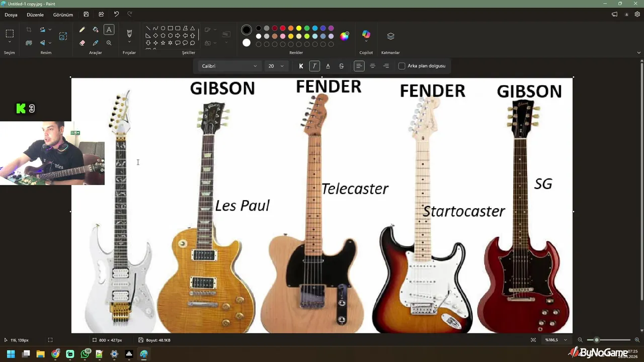This screenshot has height=362, width=644.
Task: Toggle Italic text formatting
Action: 314,66
